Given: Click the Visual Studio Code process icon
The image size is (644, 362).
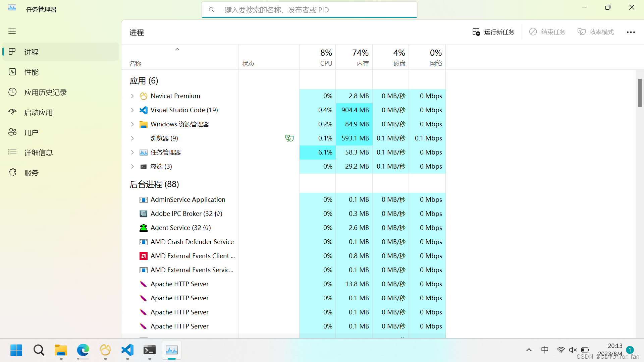Looking at the screenshot, I should (x=144, y=110).
